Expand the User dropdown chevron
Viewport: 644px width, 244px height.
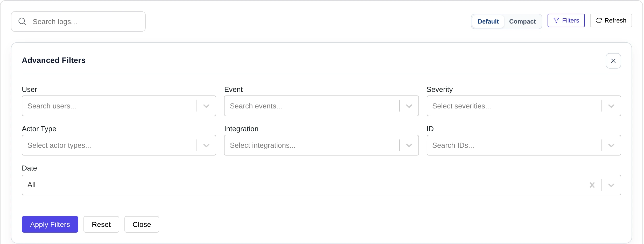[x=206, y=106]
